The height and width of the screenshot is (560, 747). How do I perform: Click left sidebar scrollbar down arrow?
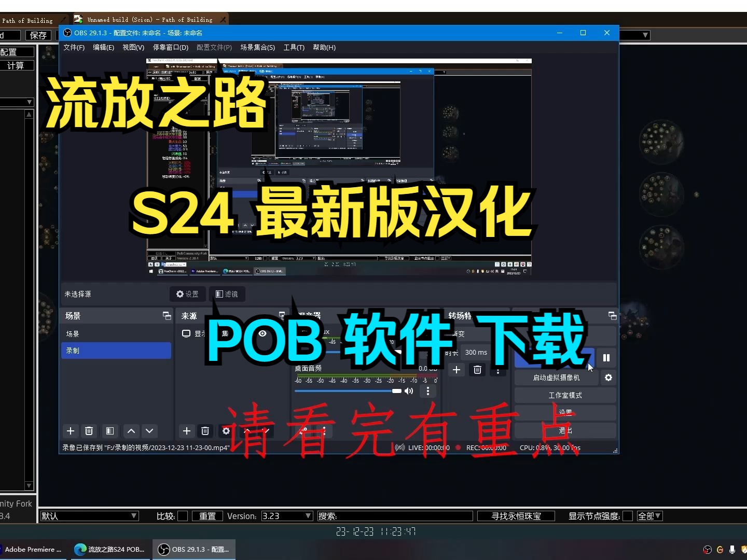(29, 486)
